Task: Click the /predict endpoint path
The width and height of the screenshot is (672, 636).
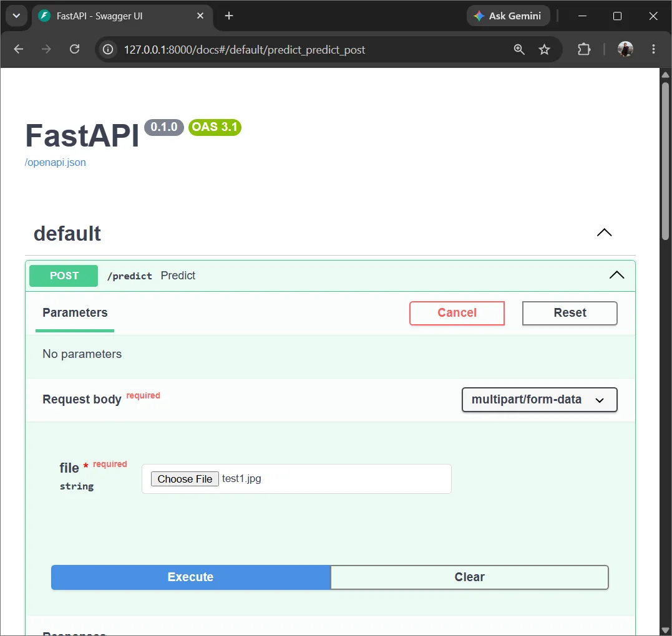Action: 129,276
